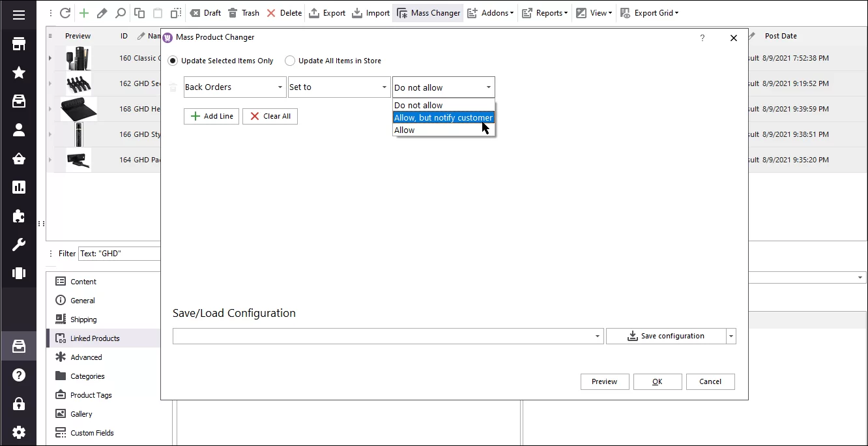Click the Add Line button
This screenshot has width=868, height=446.
coord(211,116)
